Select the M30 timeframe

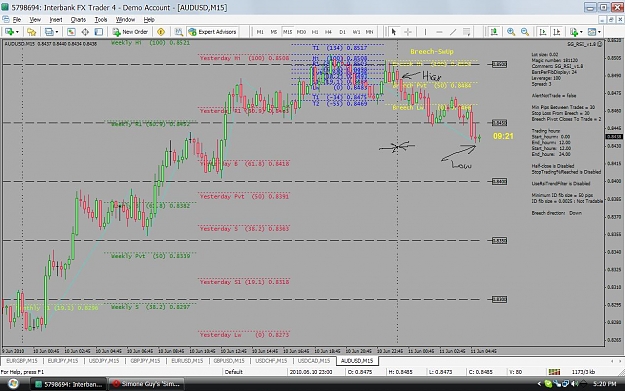301,32
